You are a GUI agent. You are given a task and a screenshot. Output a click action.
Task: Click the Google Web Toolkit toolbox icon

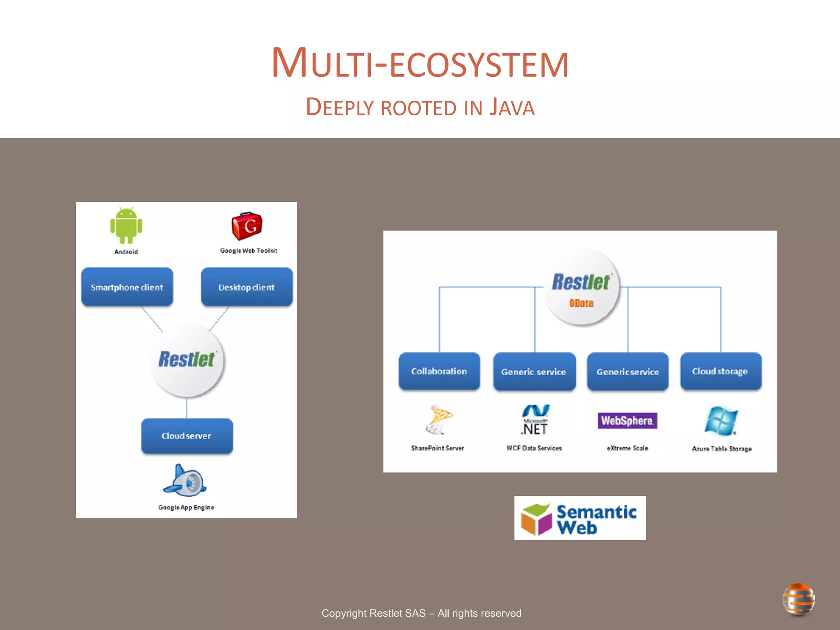[x=247, y=226]
